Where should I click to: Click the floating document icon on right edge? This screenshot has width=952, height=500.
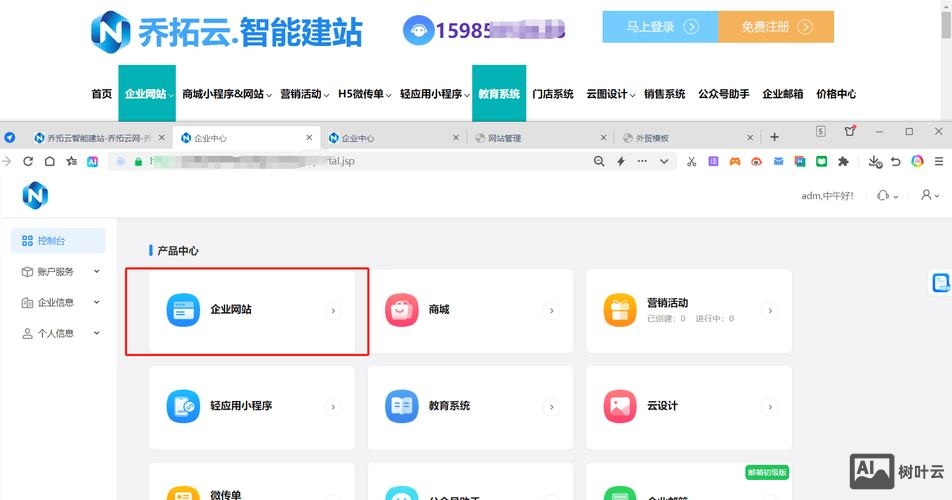click(941, 282)
